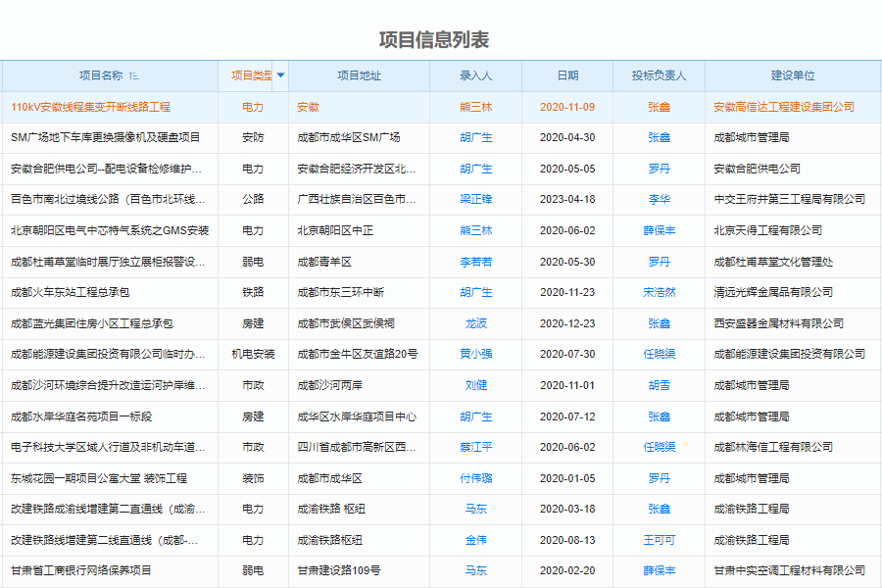This screenshot has width=882, height=588.
Task: Select the 成都火车东站工程总承包 row
Action: [441, 293]
